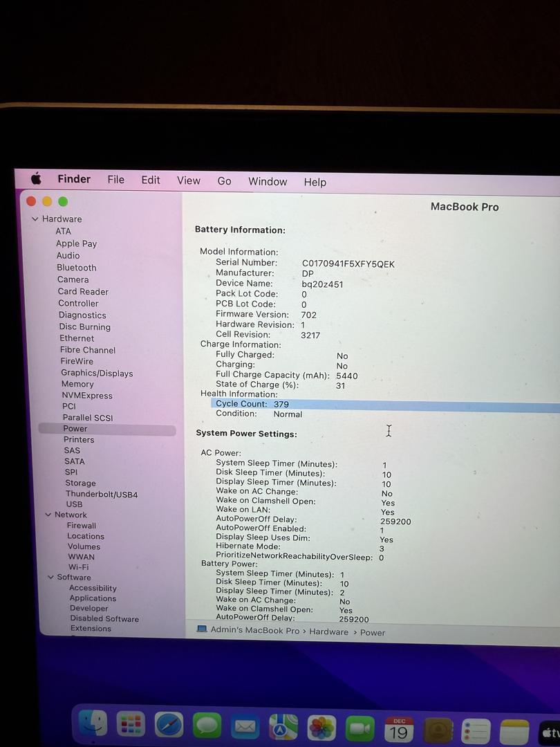
Task: Open the Apple menu
Action: [x=36, y=178]
